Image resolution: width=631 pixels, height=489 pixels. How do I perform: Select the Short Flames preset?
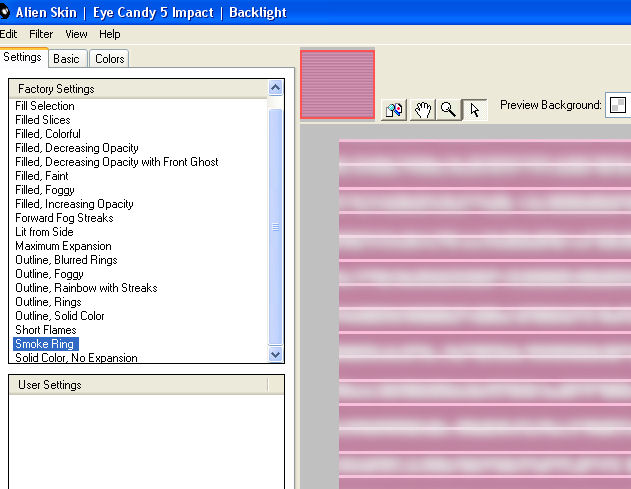point(46,330)
